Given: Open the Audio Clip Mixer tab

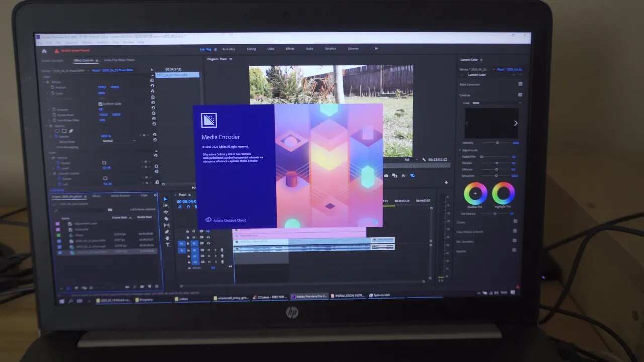Looking at the screenshot, I should (119, 60).
